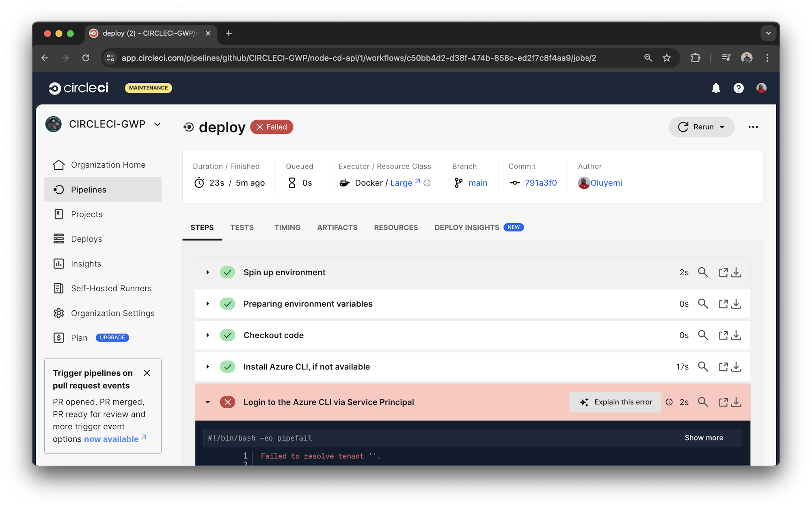Collapse the Login to Azure CLI step
This screenshot has height=508, width=812.
point(208,402)
